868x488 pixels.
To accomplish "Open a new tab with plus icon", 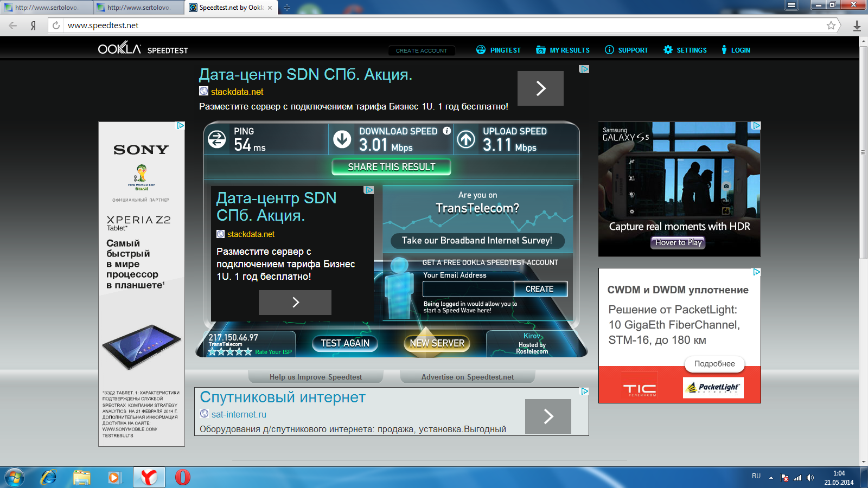I will 287,8.
